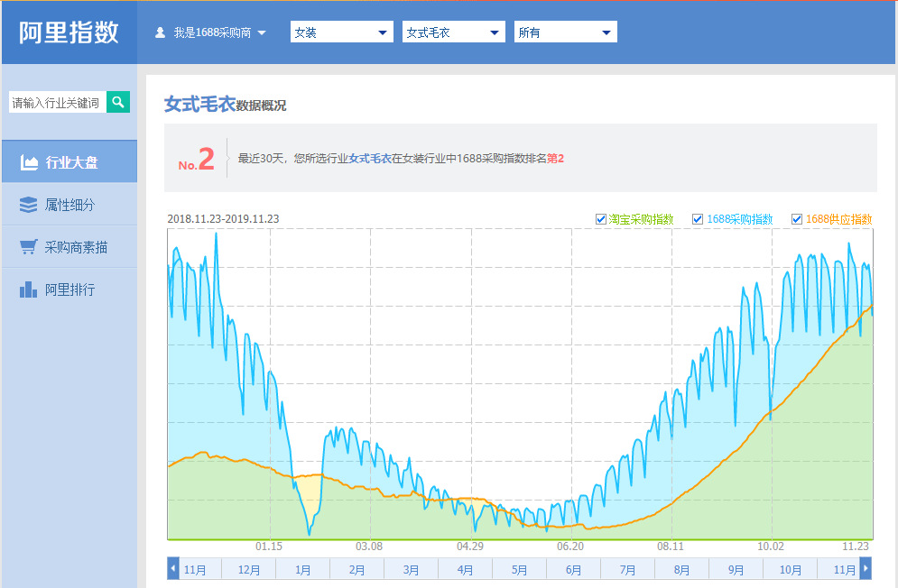Uncheck the 1688供应指数 checkbox

click(797, 219)
